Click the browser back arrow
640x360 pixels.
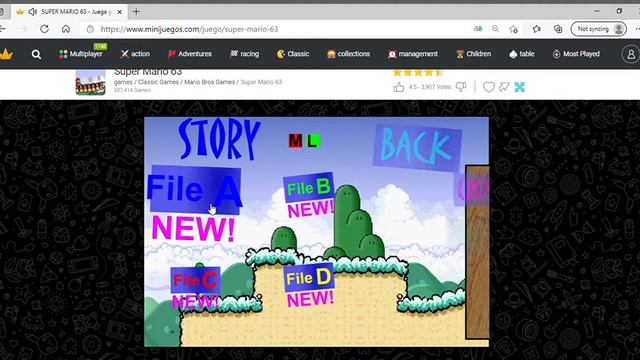coord(2,29)
